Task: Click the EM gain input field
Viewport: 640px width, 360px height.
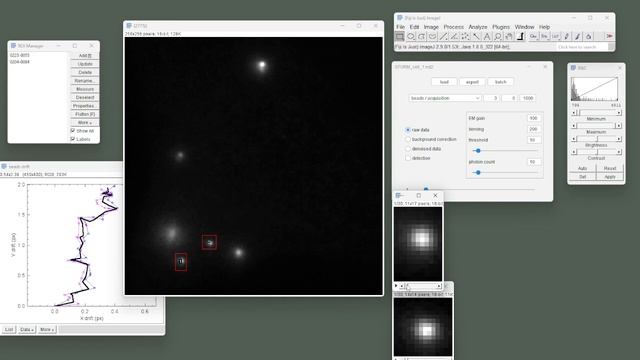Action: tap(533, 118)
